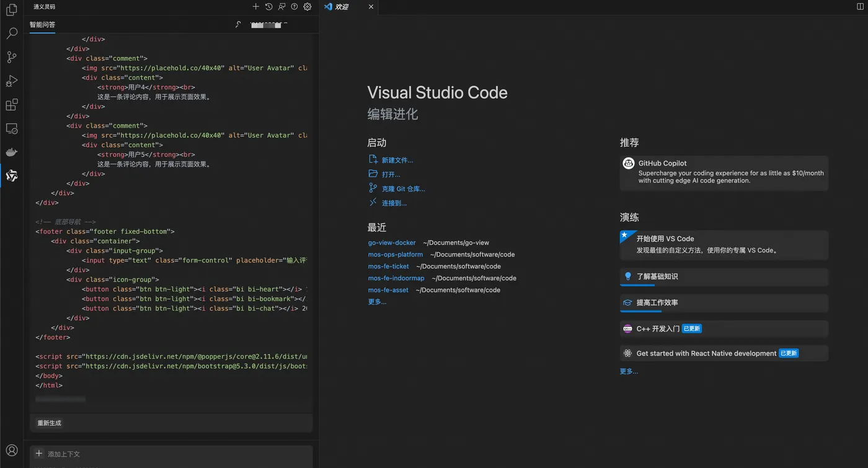Switch to the 智能问答 tab
This screenshot has width=868, height=468.
pyautogui.click(x=42, y=25)
